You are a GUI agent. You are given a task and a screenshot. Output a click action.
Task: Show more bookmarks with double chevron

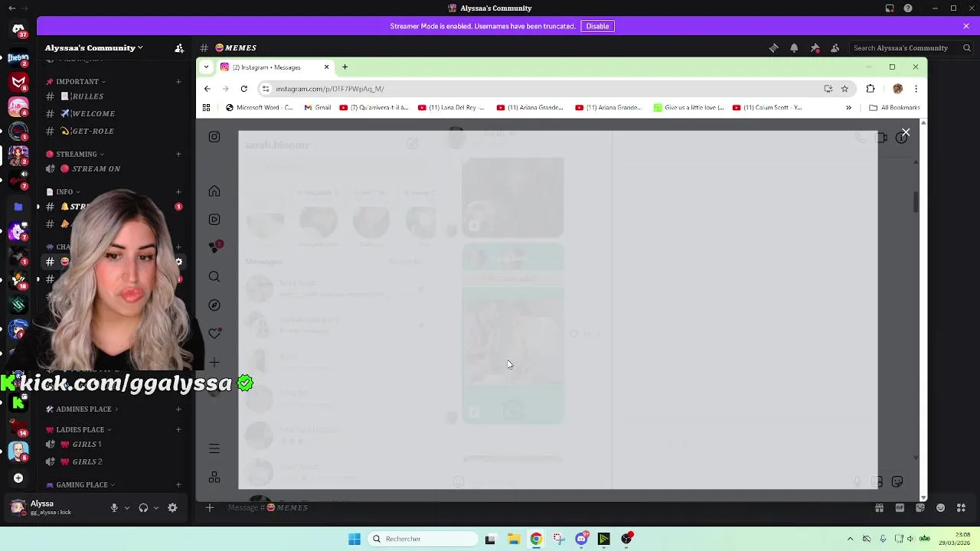pyautogui.click(x=848, y=108)
